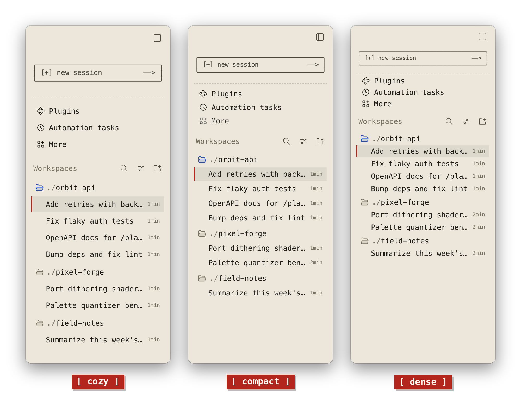This screenshot has width=521, height=420.
Task: Open More in dense panel
Action: click(x=423, y=104)
